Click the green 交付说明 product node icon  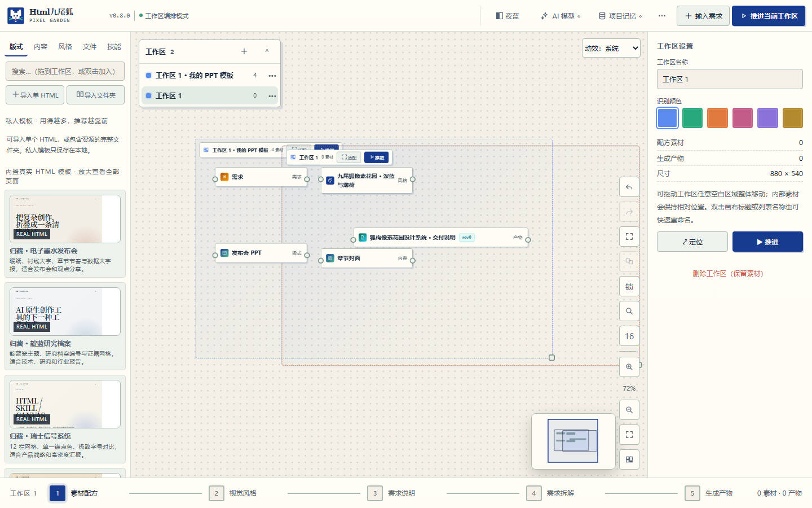(363, 238)
